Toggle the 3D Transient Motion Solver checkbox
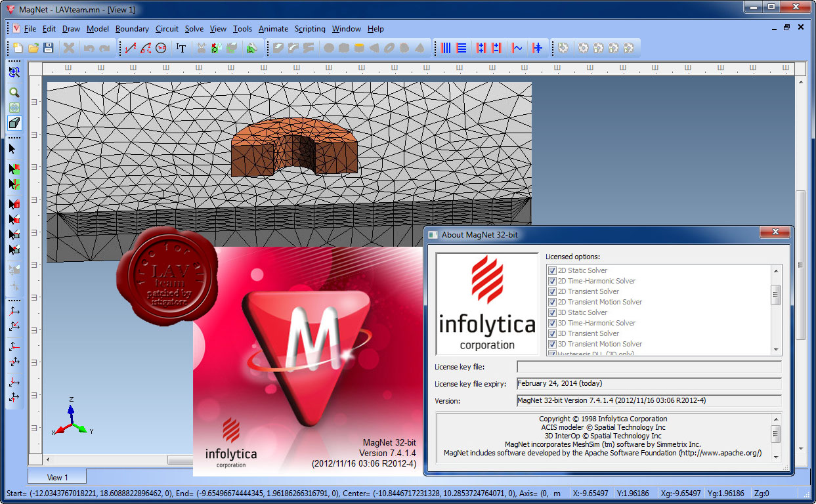This screenshot has width=816, height=504. (552, 344)
